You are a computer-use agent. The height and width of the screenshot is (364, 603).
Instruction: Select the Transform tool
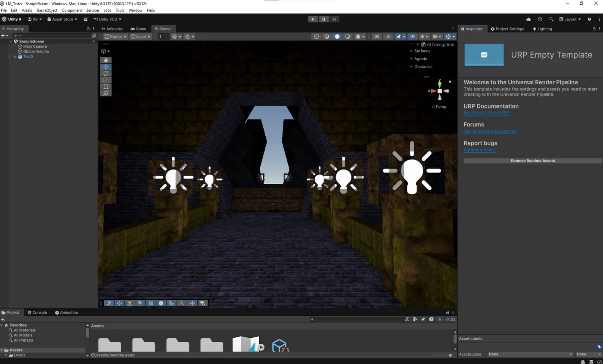(x=106, y=93)
